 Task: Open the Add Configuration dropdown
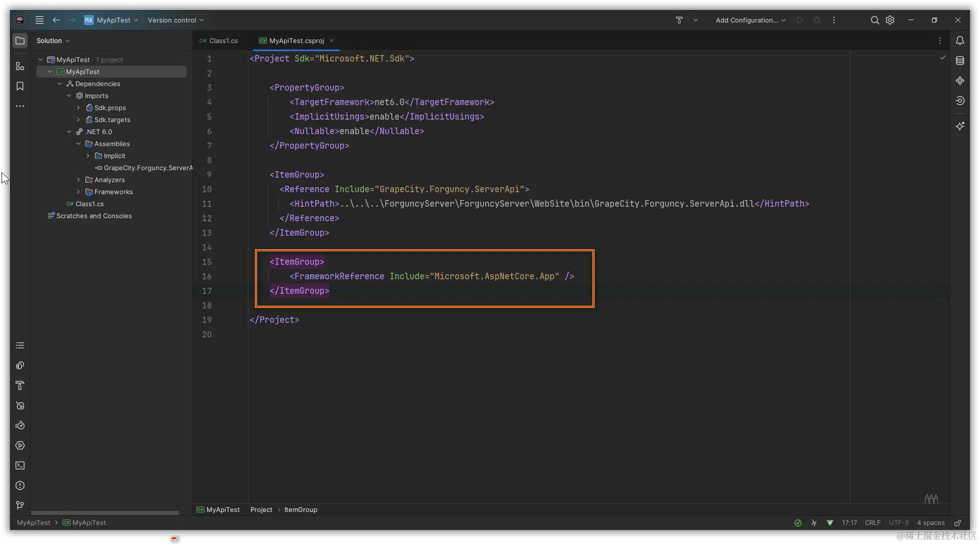pyautogui.click(x=750, y=20)
